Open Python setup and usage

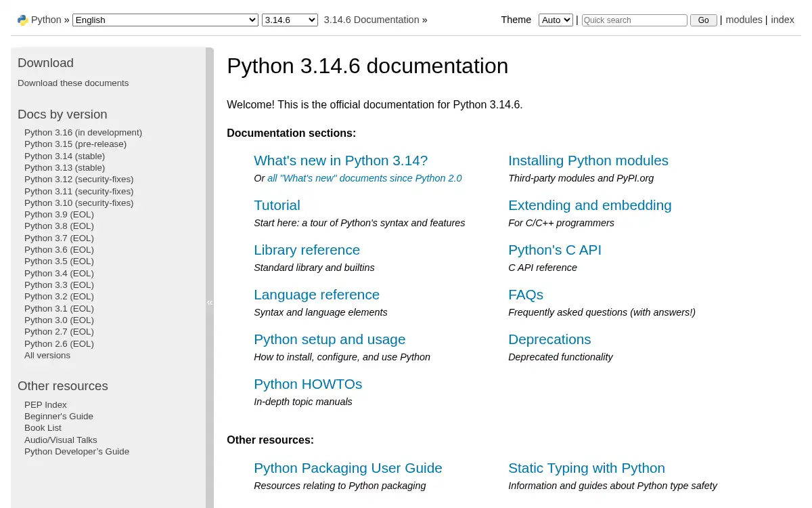pos(330,339)
